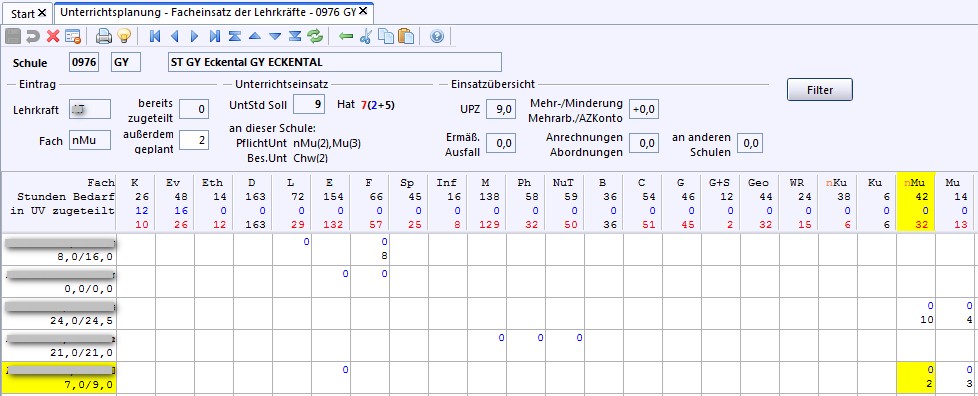Click the F cell in the 8,0/16,0 row
This screenshot has height=396, width=978.
point(370,249)
